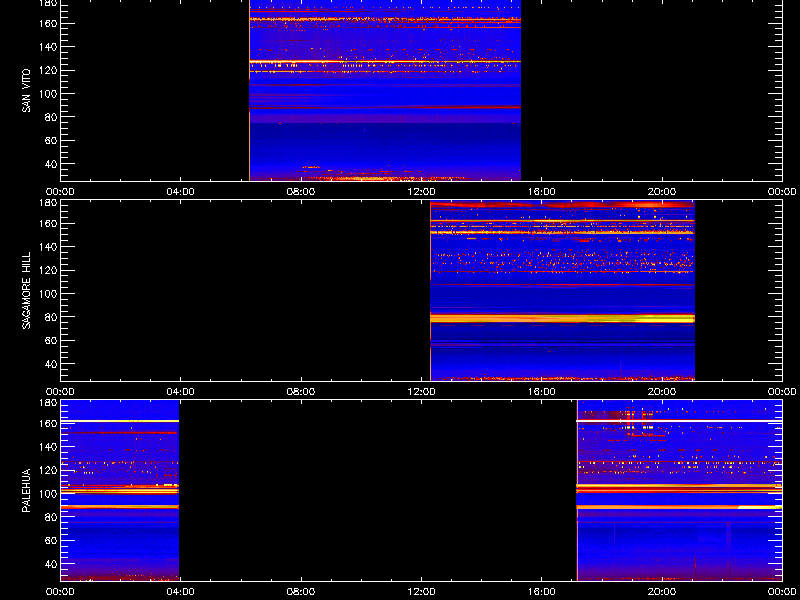
Task: Click the yellow 80 MHz band in Sagamore Hill
Action: click(562, 318)
